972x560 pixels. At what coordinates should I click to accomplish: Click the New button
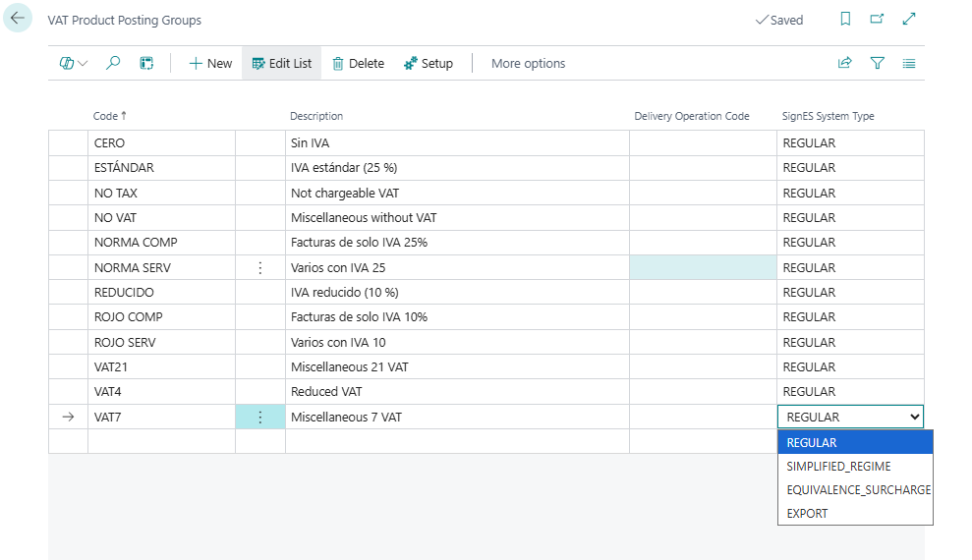tap(210, 63)
